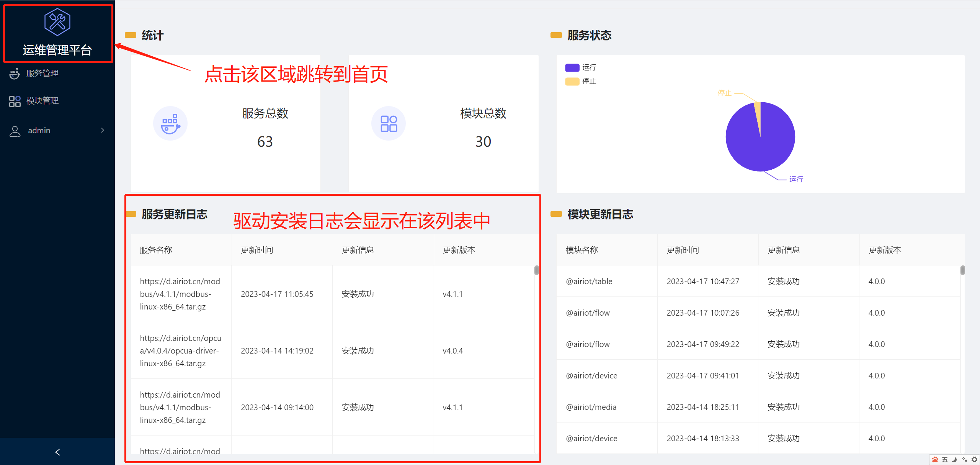Click the timestamp 2023-04-17 11:05:45
The image size is (980, 465).
[x=277, y=294]
